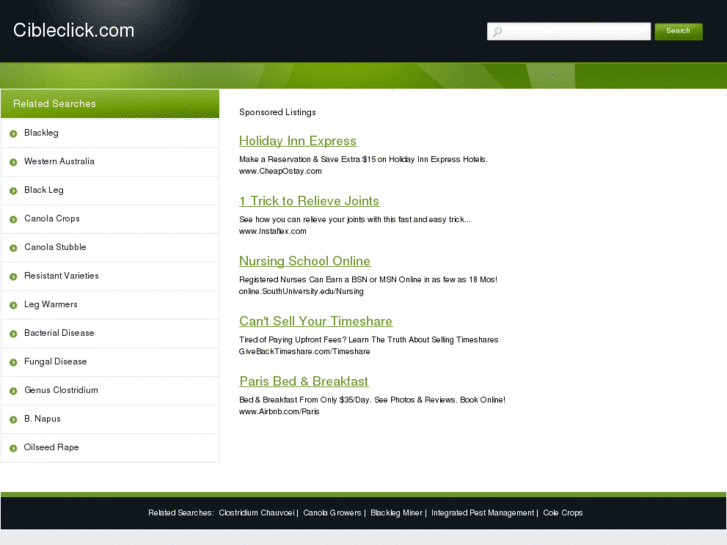Follow the Can't Sell Your Timeshare link
The width and height of the screenshot is (727, 545).
(316, 321)
